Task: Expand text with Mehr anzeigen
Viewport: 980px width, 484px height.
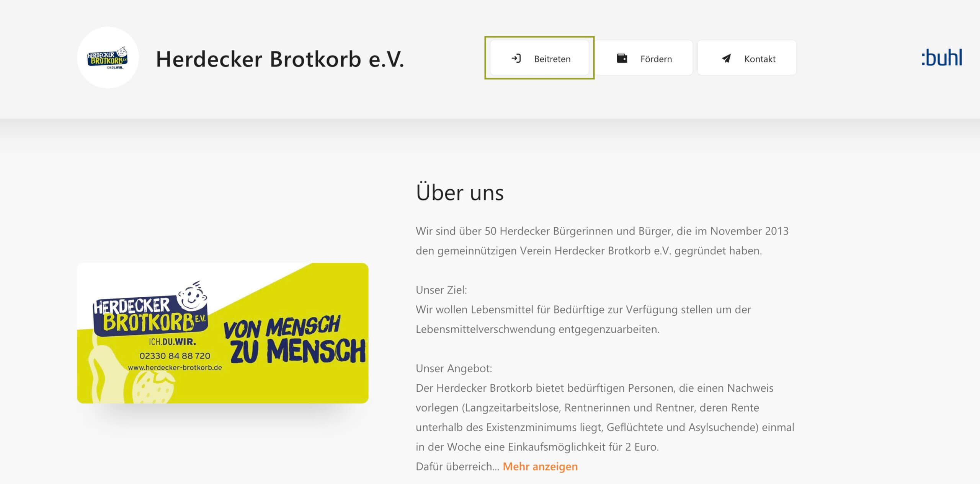Action: pyautogui.click(x=540, y=466)
